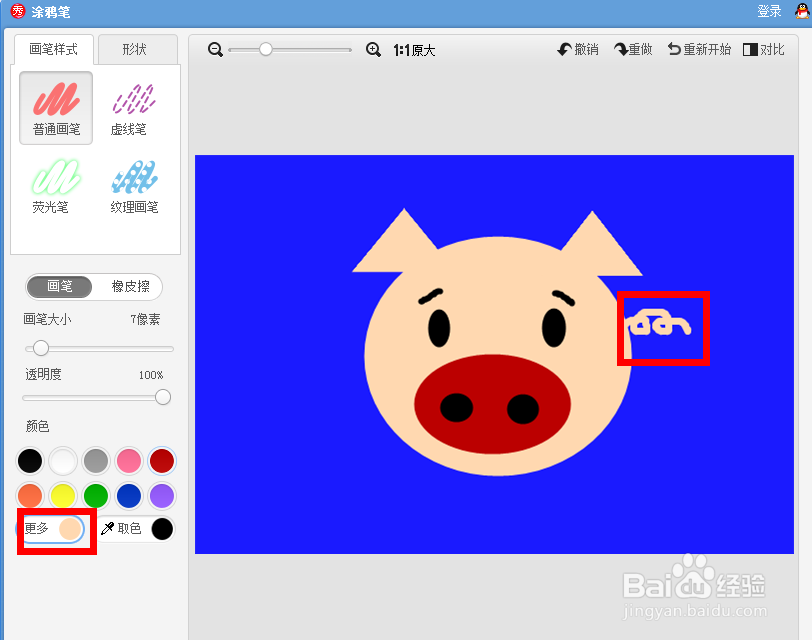Pick the green color swatch
Viewport: 812px width, 640px height.
pos(96,496)
